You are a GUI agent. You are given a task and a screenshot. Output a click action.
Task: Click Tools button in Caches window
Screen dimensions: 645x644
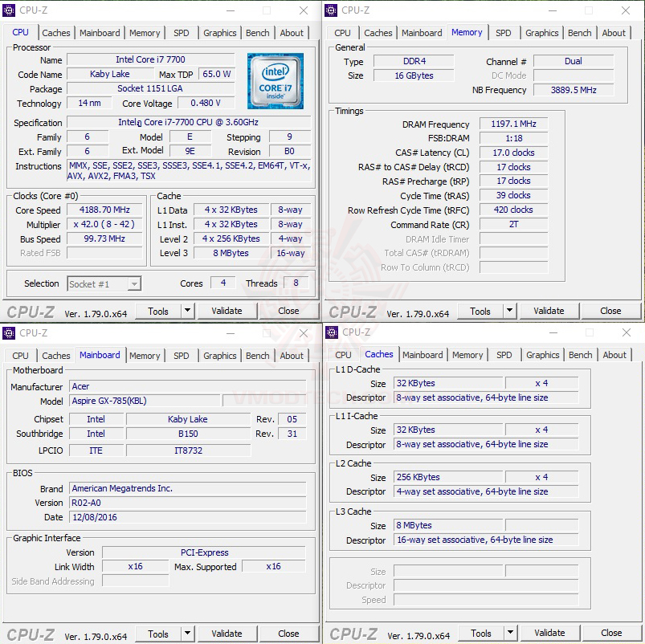click(481, 633)
